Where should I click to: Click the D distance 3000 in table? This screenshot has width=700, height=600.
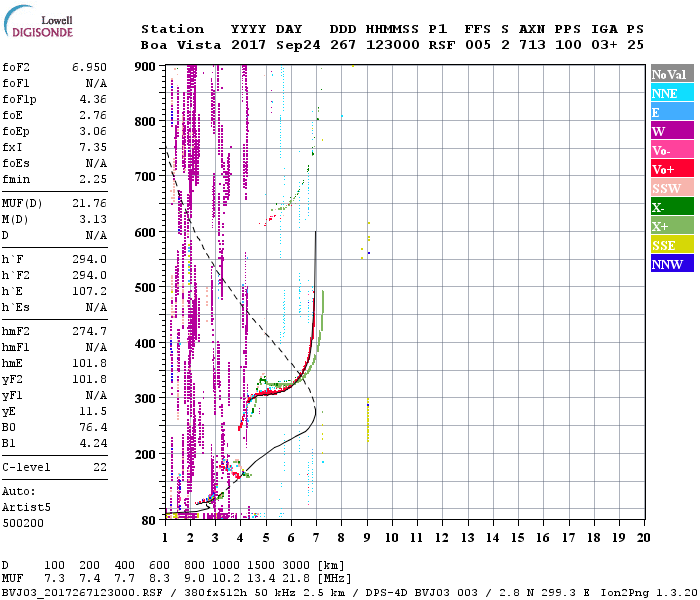(x=296, y=565)
